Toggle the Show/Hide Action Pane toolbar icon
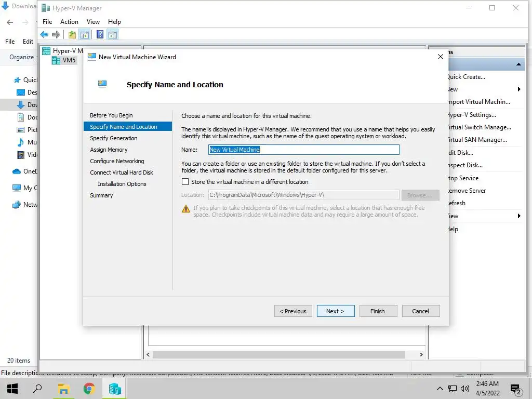532x399 pixels. pyautogui.click(x=113, y=34)
